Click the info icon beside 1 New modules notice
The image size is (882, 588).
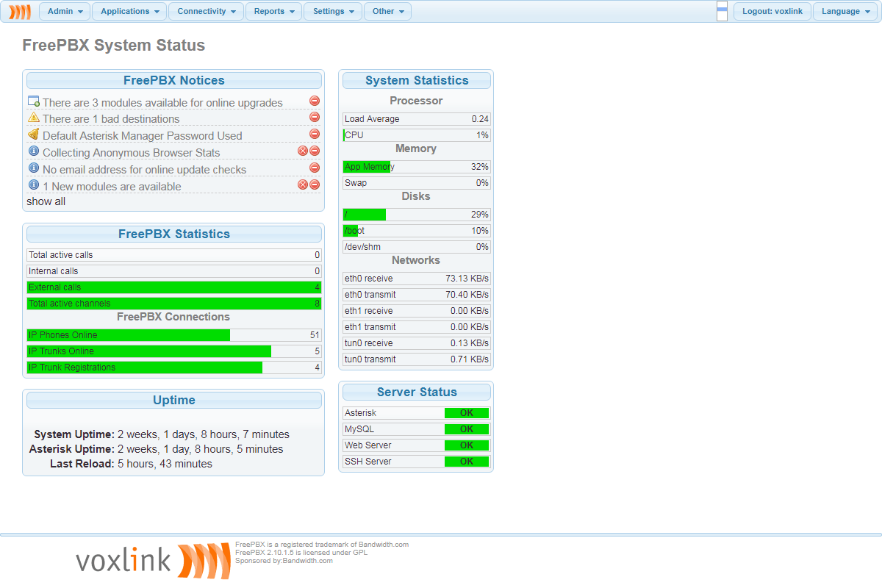33,185
